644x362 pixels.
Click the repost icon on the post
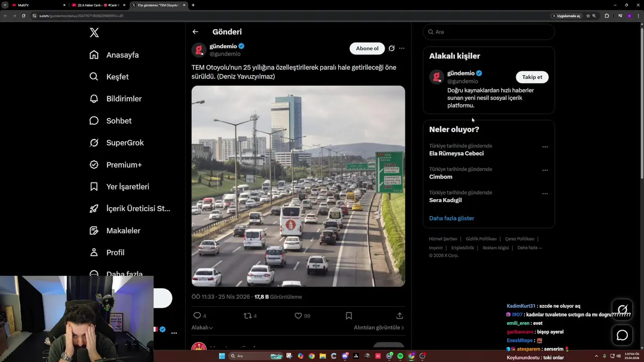click(x=248, y=316)
